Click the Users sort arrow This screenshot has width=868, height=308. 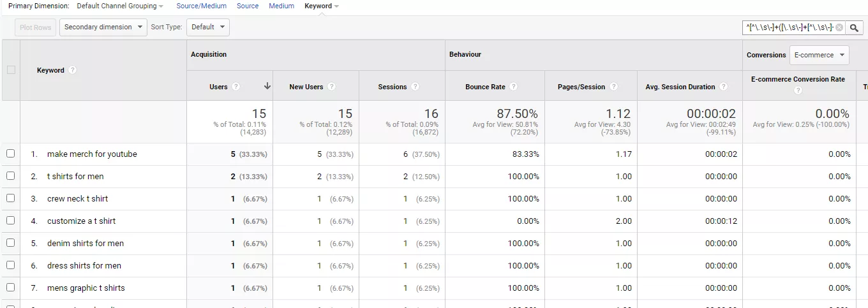267,86
